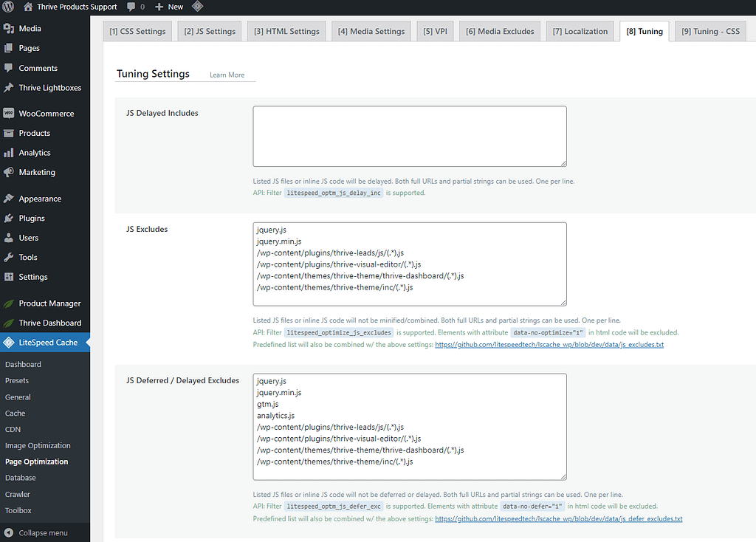Open General submenu item

18,397
